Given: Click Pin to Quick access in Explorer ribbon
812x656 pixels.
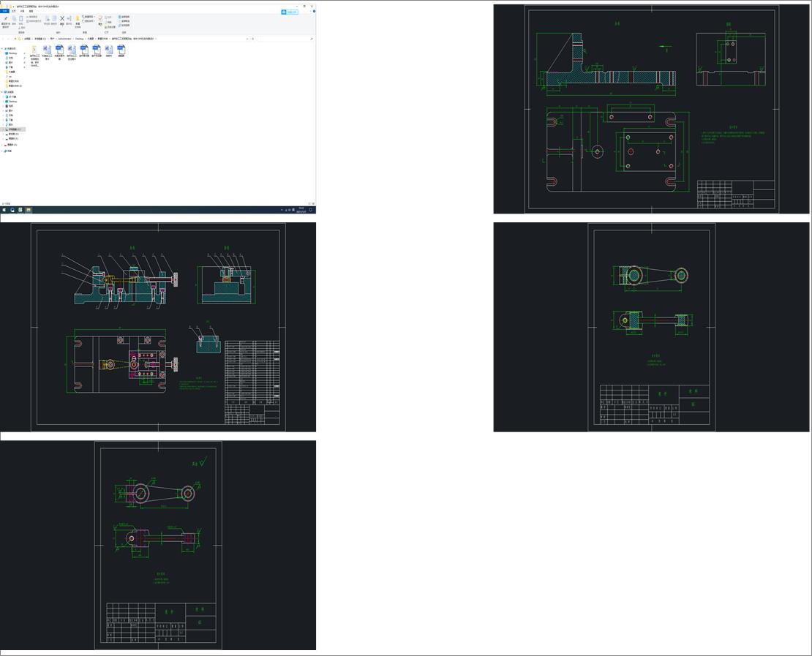Looking at the screenshot, I should [6, 20].
